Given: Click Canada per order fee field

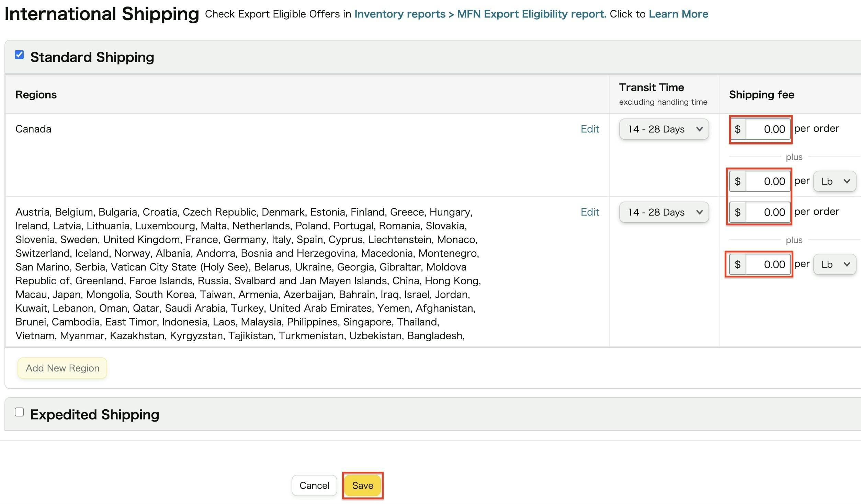Looking at the screenshot, I should (x=768, y=129).
